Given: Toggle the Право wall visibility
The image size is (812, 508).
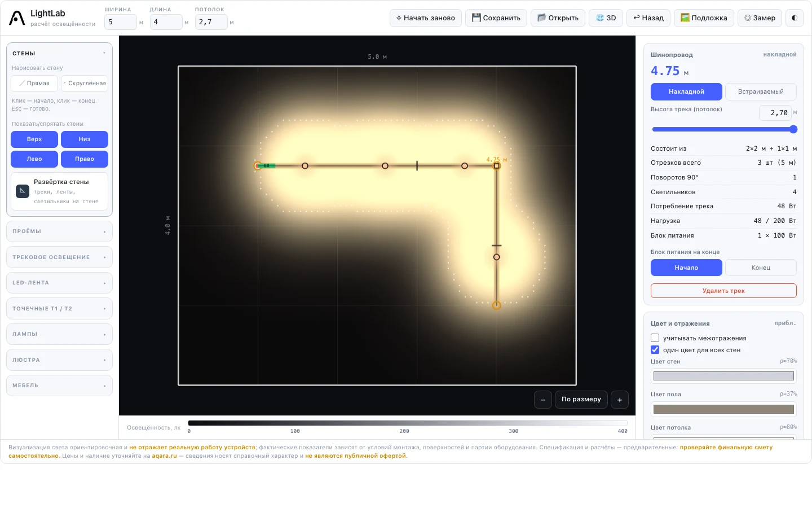Looking at the screenshot, I should (85, 159).
